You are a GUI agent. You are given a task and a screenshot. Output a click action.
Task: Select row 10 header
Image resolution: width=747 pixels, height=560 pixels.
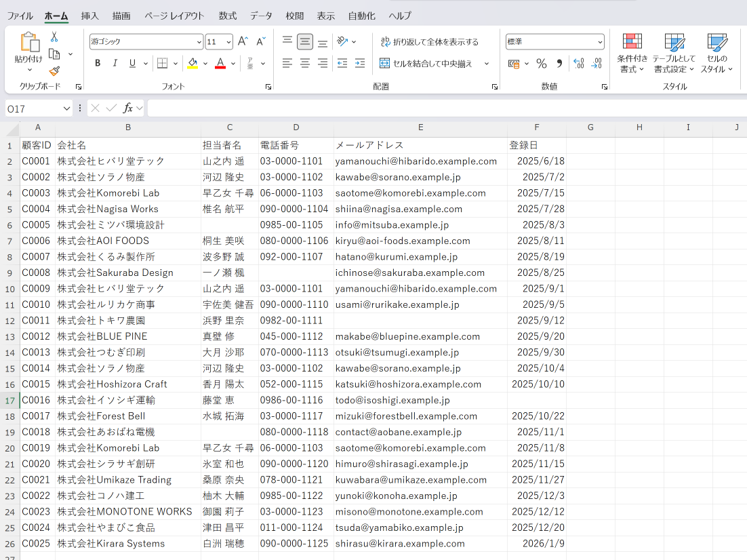point(9,289)
